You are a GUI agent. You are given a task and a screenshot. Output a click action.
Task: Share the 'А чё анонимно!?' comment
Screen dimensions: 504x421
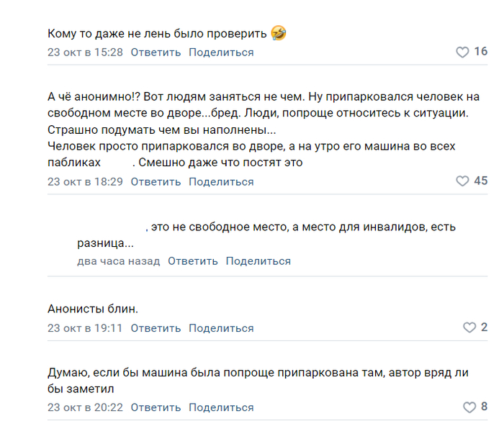221,182
